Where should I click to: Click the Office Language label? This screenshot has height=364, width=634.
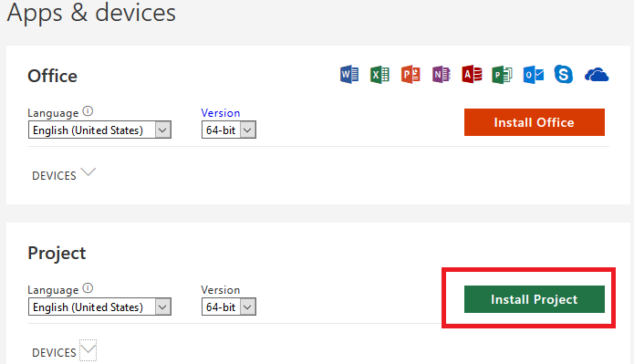point(53,113)
